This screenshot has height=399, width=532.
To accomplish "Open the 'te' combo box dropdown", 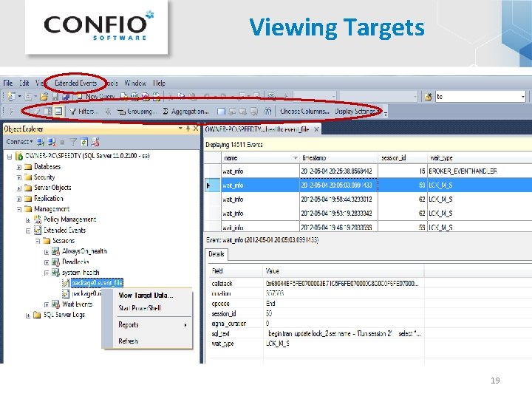I will tap(523, 97).
